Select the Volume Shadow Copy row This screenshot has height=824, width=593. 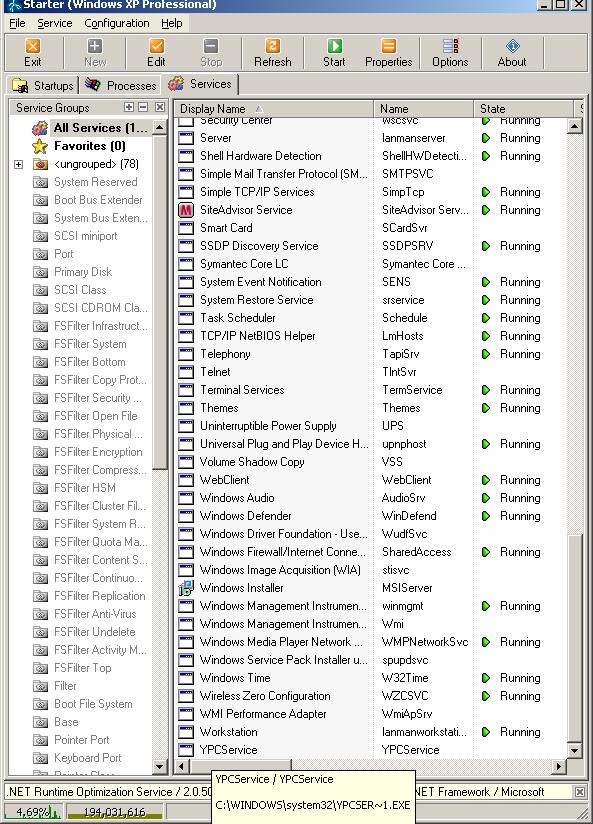click(x=371, y=462)
